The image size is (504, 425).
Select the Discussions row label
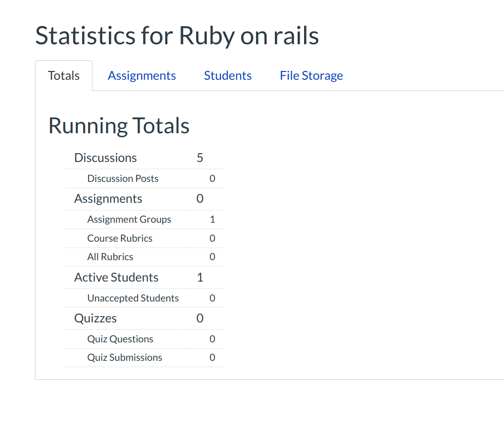[x=106, y=158]
